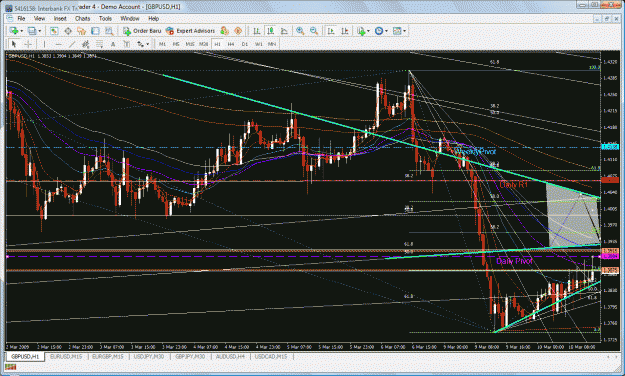Set timeframe to M15
Screen dimensions: 625x376
(190, 44)
